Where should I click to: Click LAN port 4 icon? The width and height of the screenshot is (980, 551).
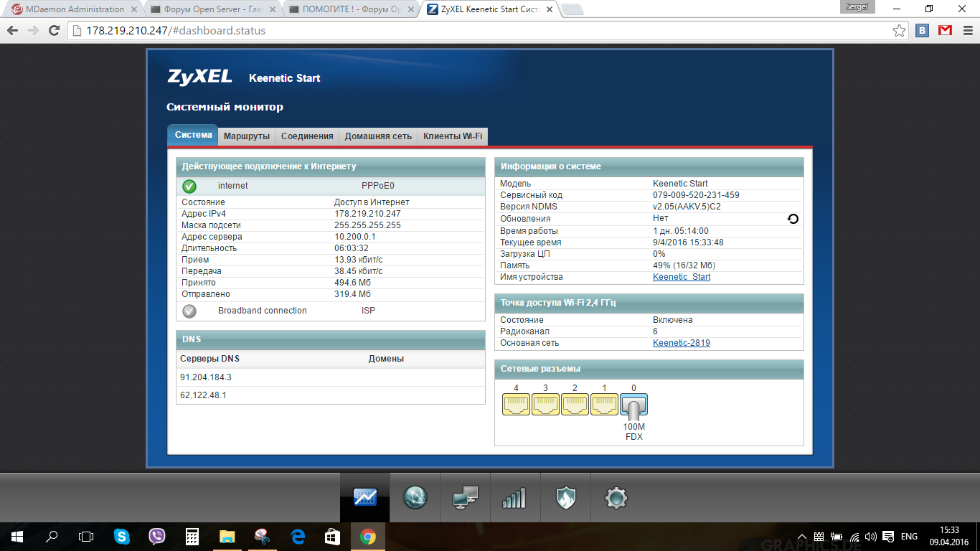(516, 405)
